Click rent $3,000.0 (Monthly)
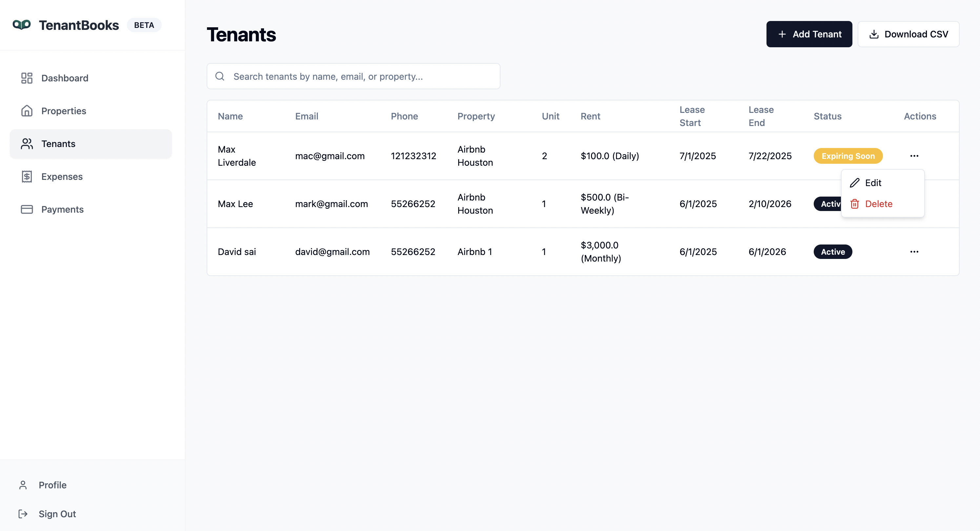 (601, 252)
